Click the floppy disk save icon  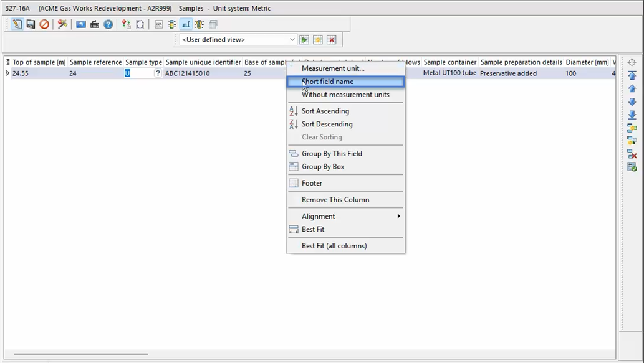coord(31,24)
